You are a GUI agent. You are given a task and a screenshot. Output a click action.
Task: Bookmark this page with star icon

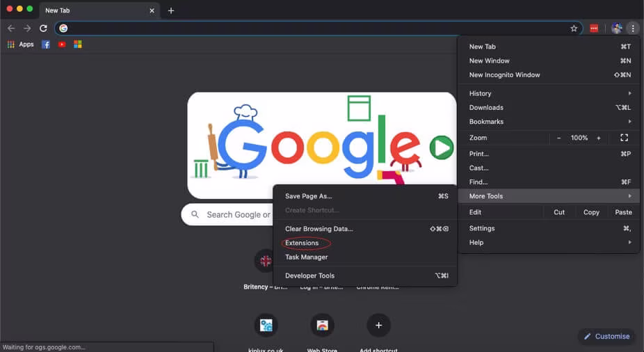point(574,29)
